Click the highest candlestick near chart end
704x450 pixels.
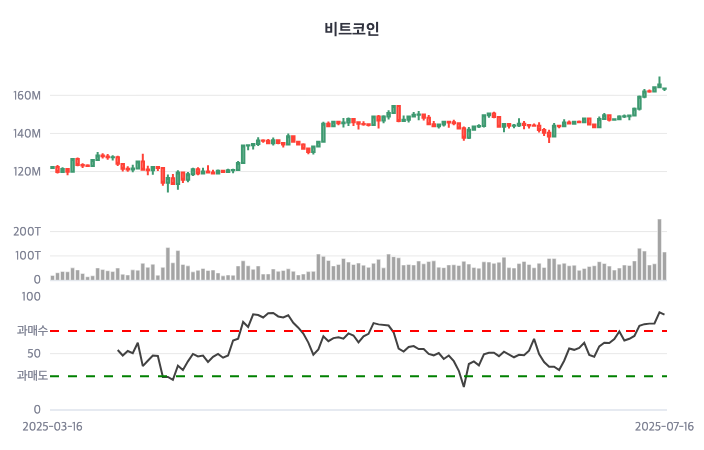659,86
